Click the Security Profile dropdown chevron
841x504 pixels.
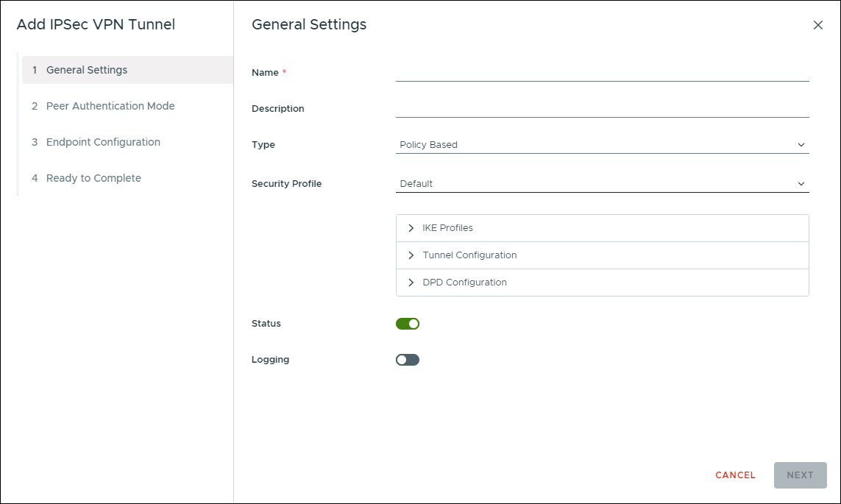(802, 183)
